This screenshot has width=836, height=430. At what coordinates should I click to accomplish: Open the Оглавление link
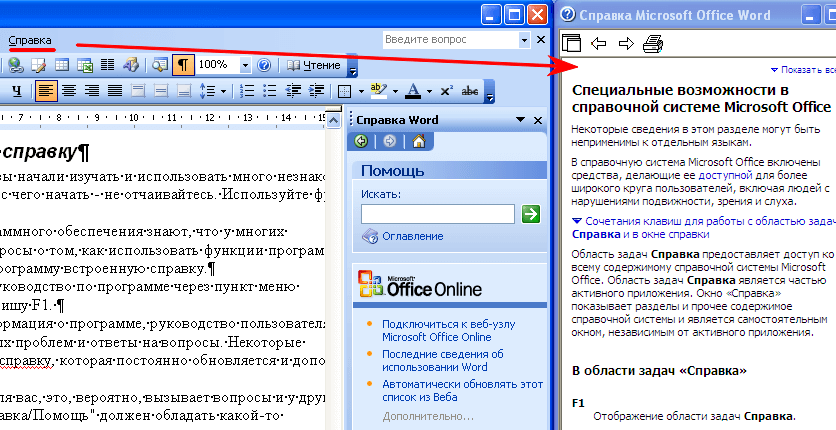pos(412,236)
